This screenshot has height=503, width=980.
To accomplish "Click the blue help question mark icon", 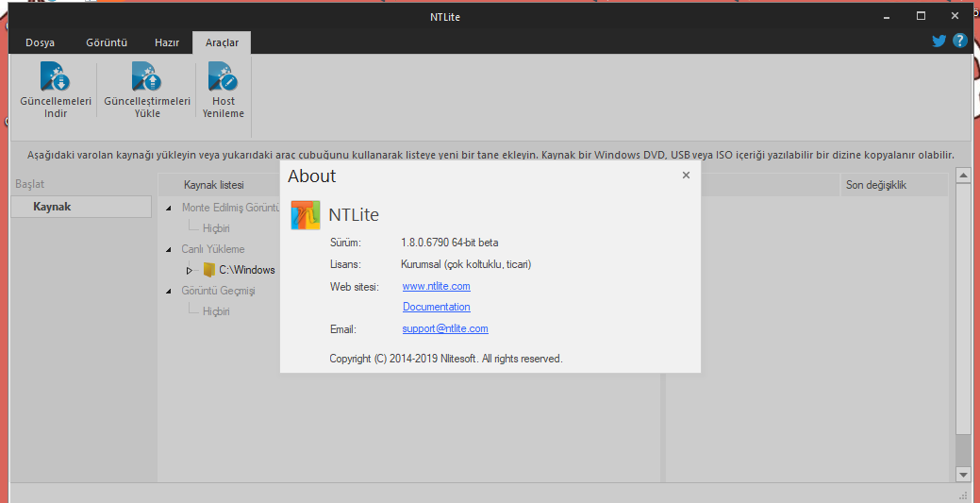I will pos(960,41).
